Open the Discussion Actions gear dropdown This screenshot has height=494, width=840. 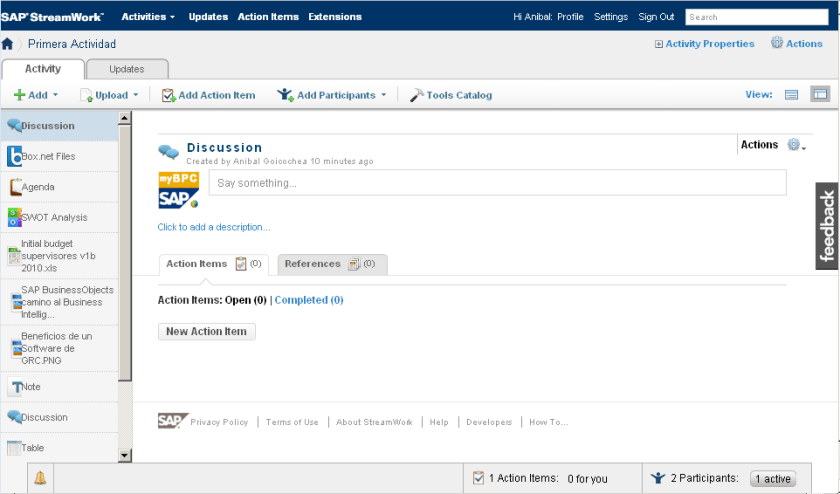(x=796, y=145)
